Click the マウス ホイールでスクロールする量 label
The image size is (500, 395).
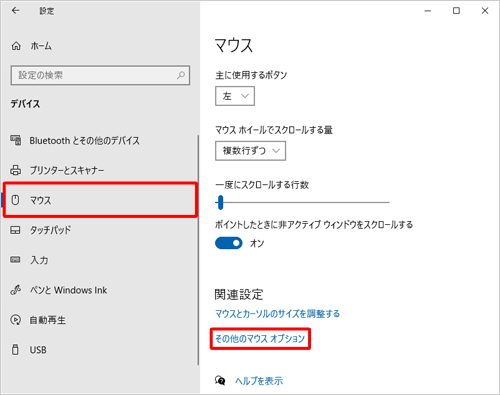(x=274, y=130)
